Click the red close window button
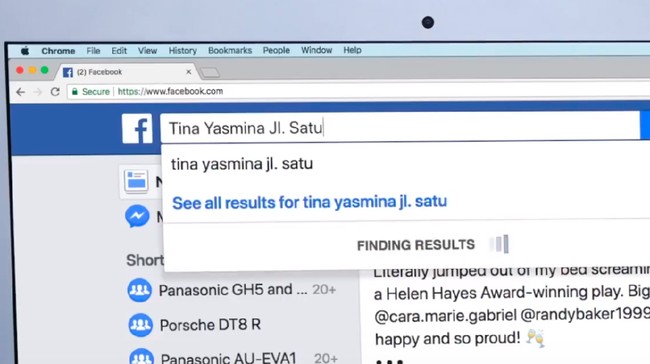 point(19,70)
